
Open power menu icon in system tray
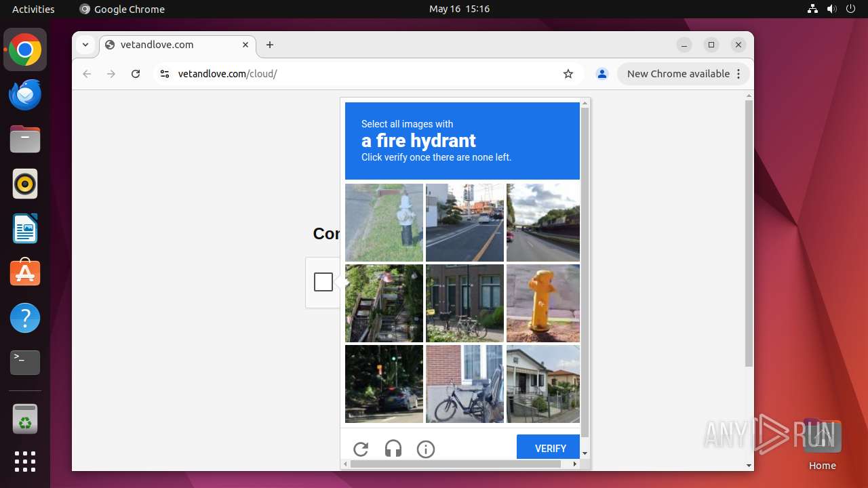850,9
